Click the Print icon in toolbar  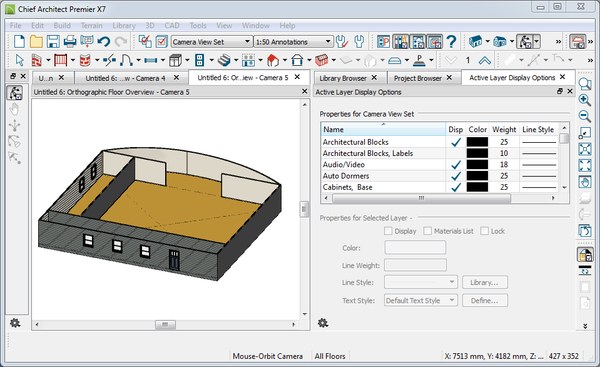pyautogui.click(x=70, y=41)
